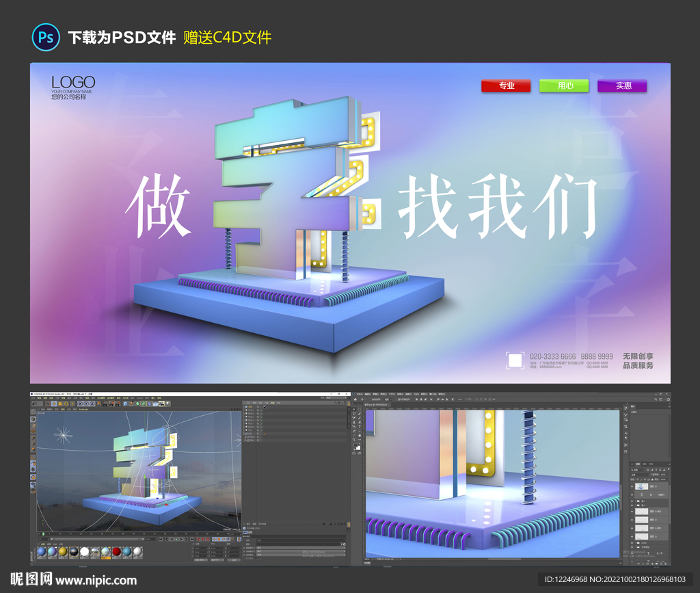Select the Rotate tool in Cinema 4D
The image size is (700, 593).
pos(66,404)
